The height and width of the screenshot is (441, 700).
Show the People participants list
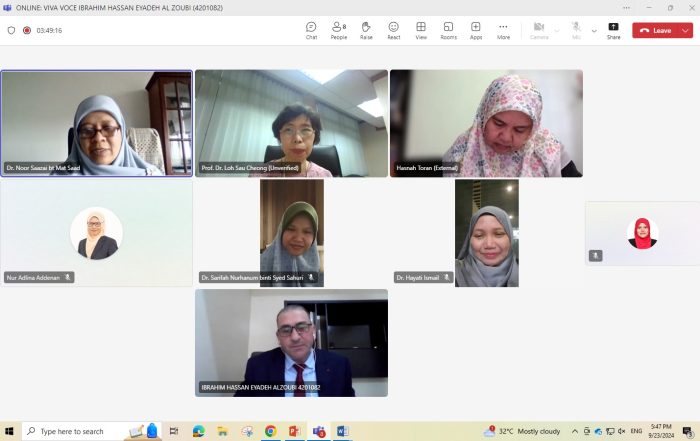click(338, 30)
